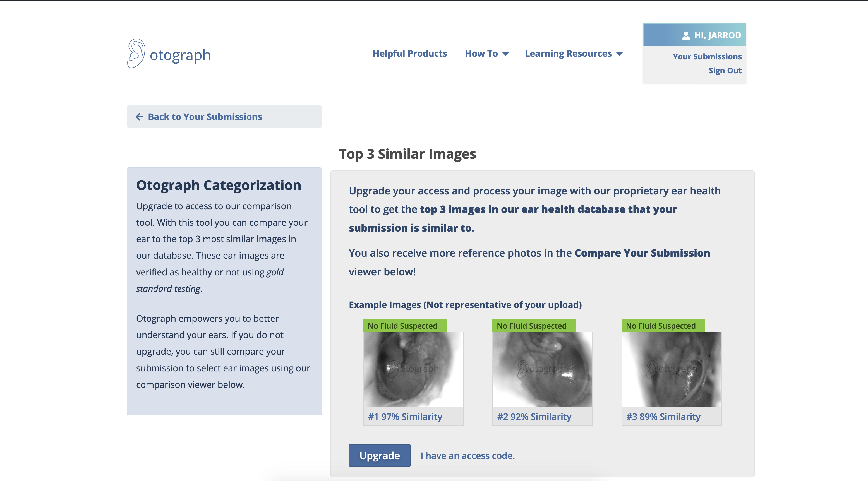Click the 'Top 3 Similar Images' heading

coord(407,154)
